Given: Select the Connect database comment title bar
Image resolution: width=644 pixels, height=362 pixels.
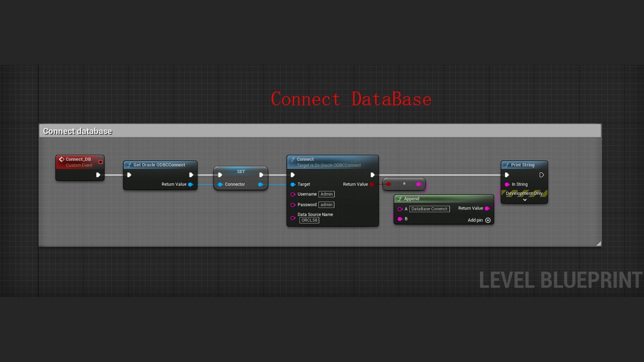Looking at the screenshot, I should [320, 131].
